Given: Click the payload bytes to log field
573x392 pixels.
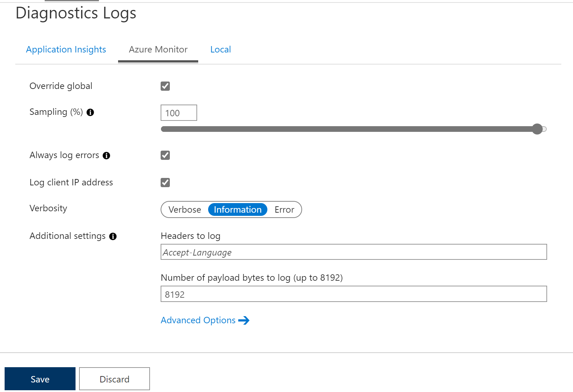Looking at the screenshot, I should (354, 294).
